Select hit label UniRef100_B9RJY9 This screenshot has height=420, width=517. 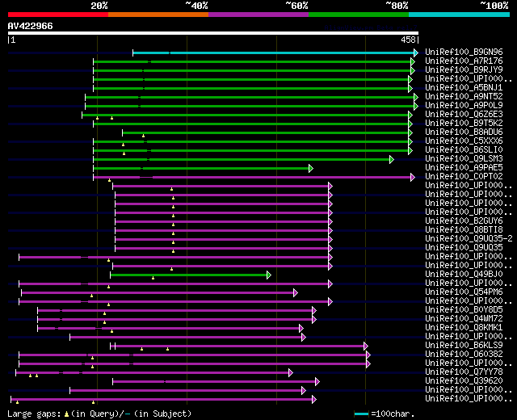(464, 70)
